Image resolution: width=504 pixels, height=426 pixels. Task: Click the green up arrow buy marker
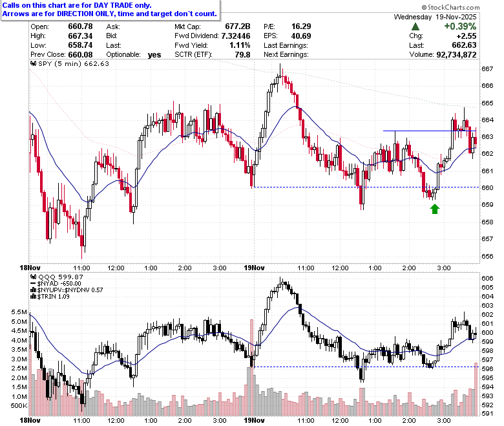click(x=435, y=209)
